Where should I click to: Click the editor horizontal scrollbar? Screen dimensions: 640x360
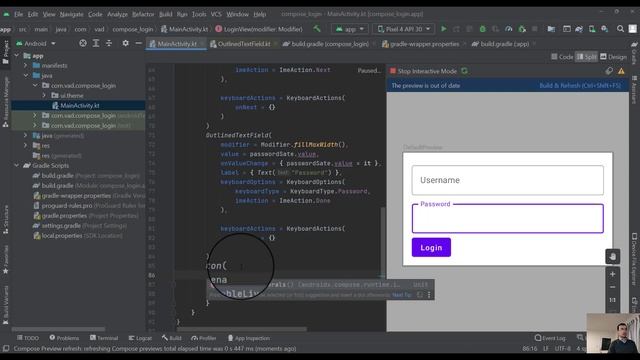[x=241, y=329]
